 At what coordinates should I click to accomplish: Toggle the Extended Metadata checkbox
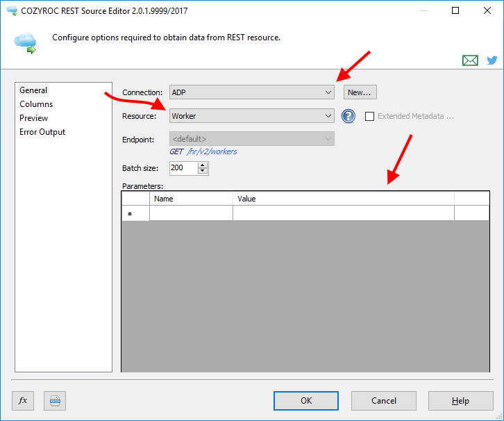369,116
